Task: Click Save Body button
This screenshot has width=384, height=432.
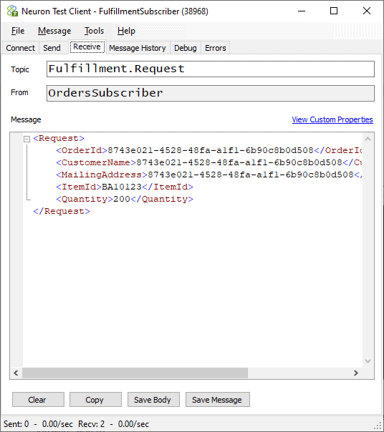Action: coord(153,400)
